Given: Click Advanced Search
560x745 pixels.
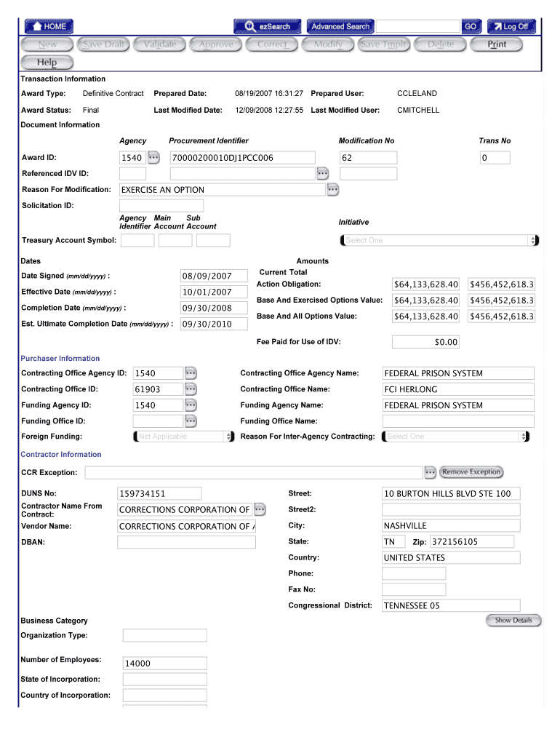Looking at the screenshot, I should 340,26.
